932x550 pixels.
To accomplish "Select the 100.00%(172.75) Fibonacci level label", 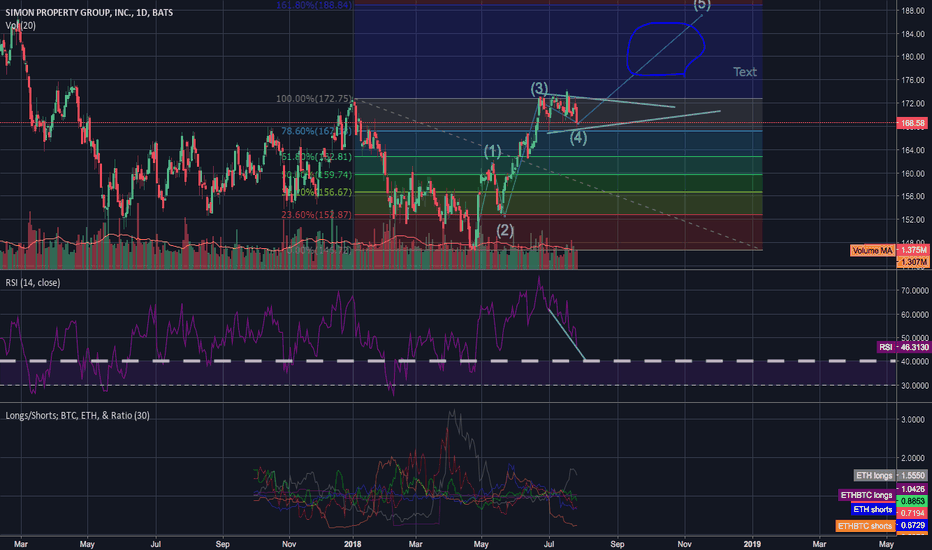I will click(314, 98).
